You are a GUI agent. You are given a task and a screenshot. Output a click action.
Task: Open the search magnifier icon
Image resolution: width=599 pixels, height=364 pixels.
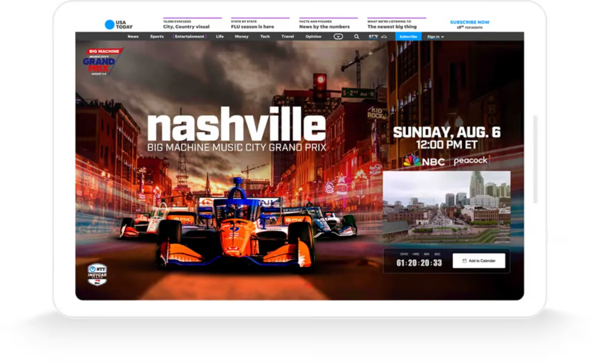[356, 36]
